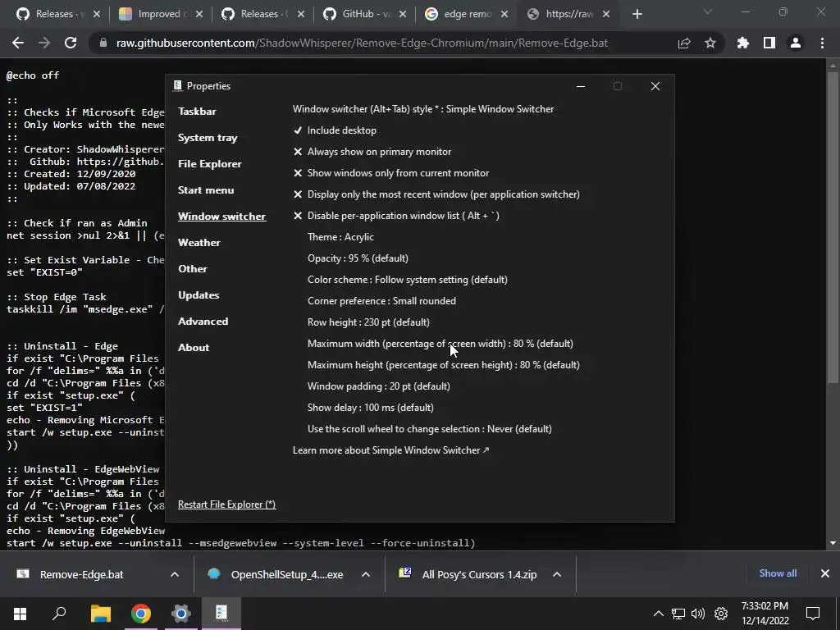Select the Updates section

click(199, 295)
